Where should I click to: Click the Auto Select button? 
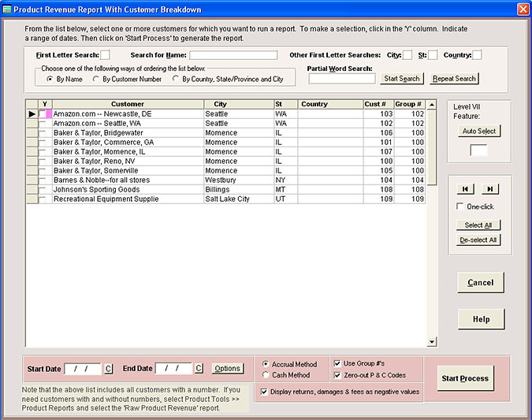[480, 132]
